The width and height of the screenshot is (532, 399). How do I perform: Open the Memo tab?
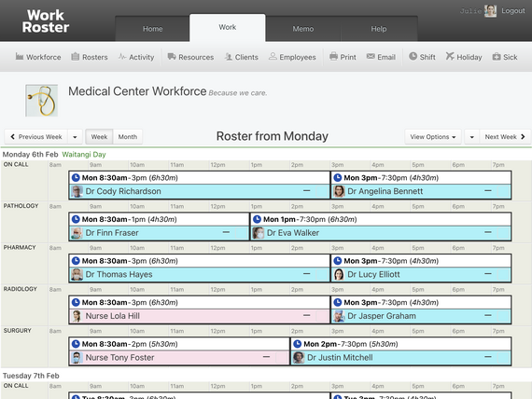303,29
